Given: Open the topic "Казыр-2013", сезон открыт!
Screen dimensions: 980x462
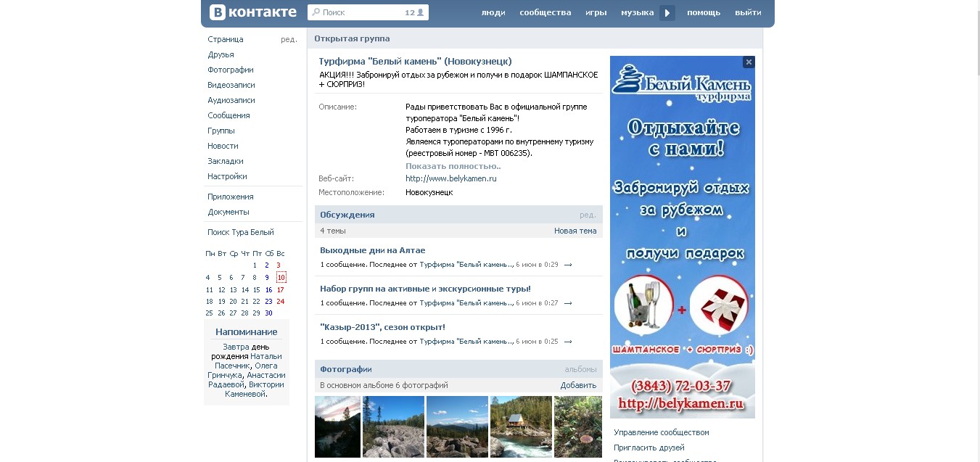Looking at the screenshot, I should (x=383, y=327).
